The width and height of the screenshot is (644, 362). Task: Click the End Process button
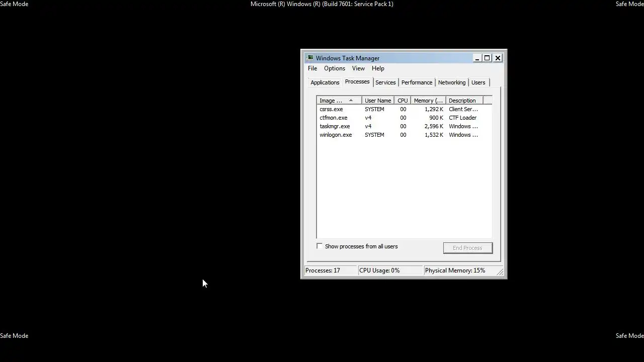(x=467, y=248)
